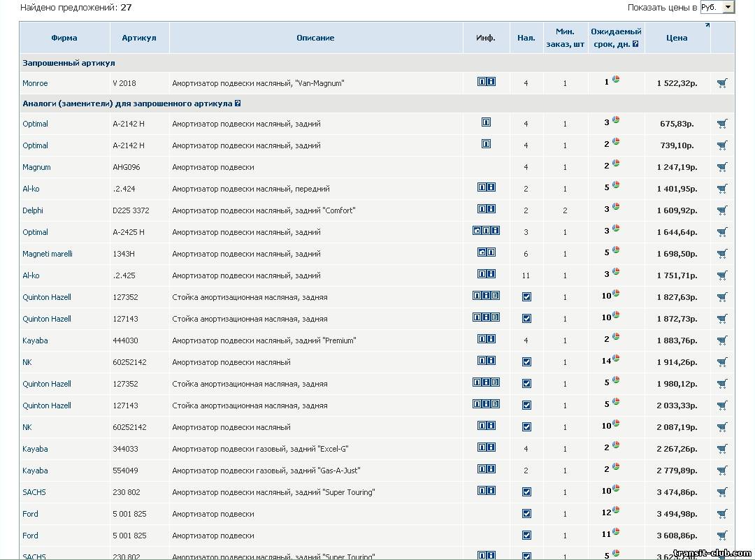The width and height of the screenshot is (755, 560).
Task: Sort table by Ожидаемый срок column
Action: pos(616,38)
